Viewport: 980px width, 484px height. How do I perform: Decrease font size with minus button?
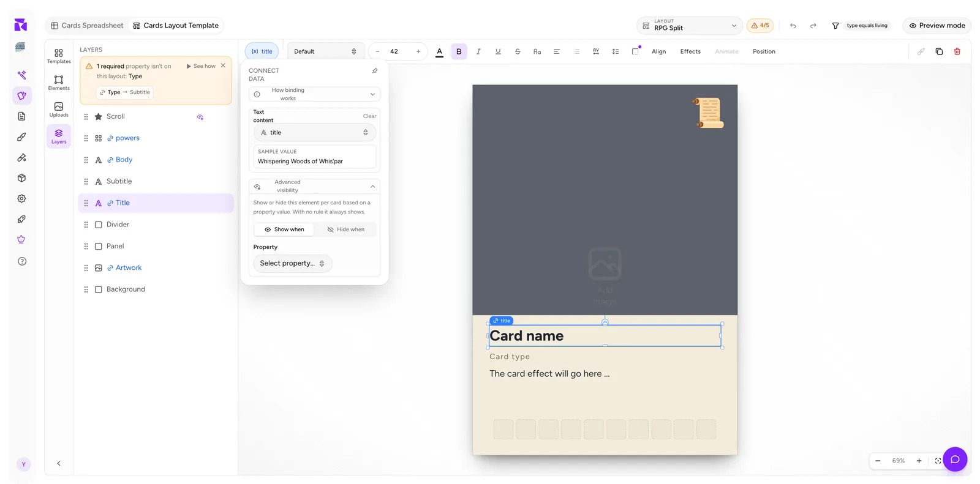point(377,51)
